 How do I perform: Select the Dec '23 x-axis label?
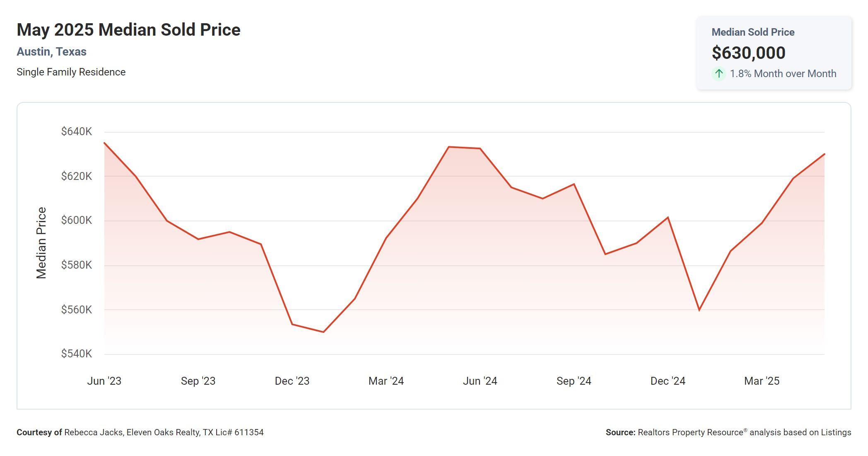pyautogui.click(x=292, y=381)
